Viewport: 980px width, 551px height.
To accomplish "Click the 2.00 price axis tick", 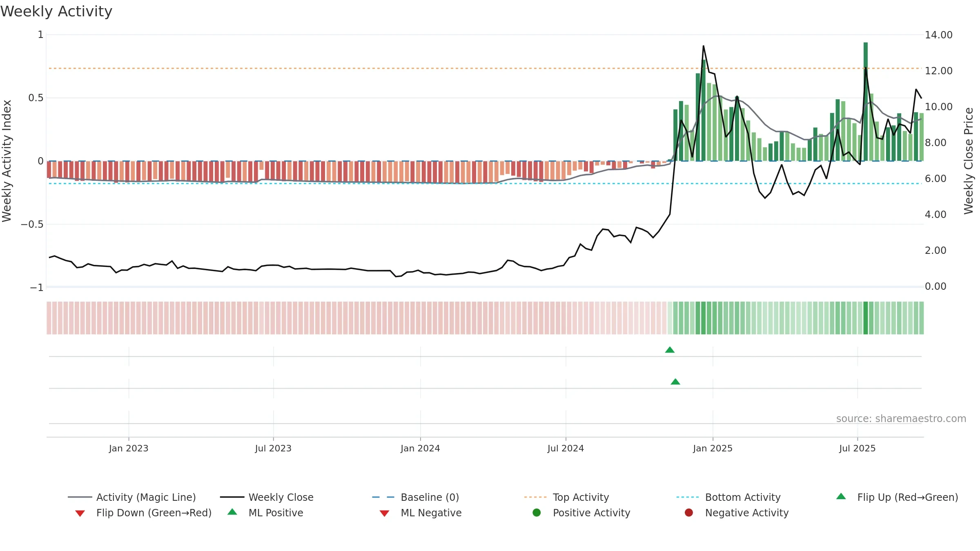I will pyautogui.click(x=935, y=251).
